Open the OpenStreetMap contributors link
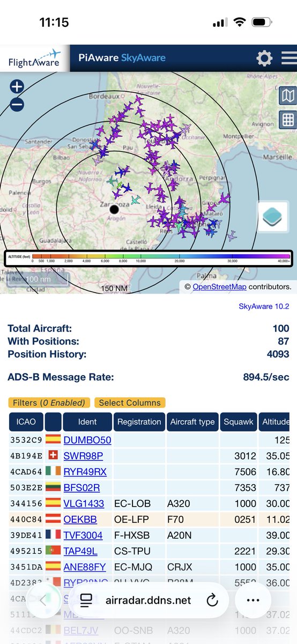Viewport: 297px width, 644px height. [219, 287]
